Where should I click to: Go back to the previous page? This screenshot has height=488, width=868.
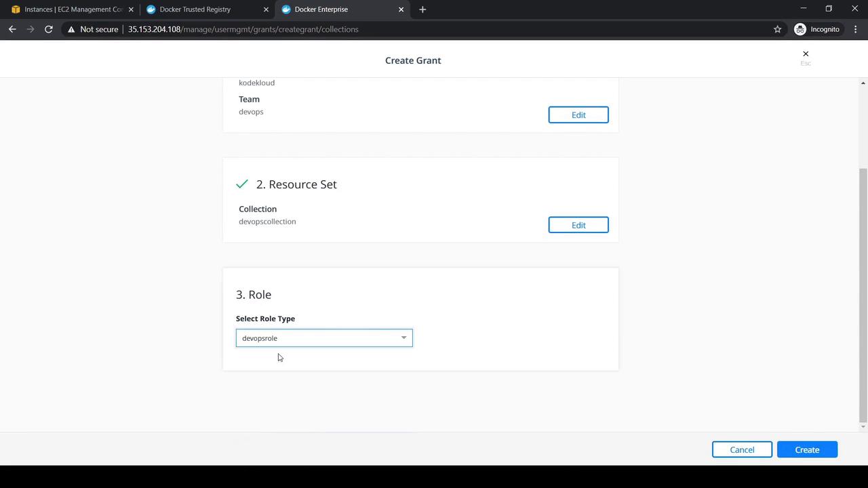(12, 29)
